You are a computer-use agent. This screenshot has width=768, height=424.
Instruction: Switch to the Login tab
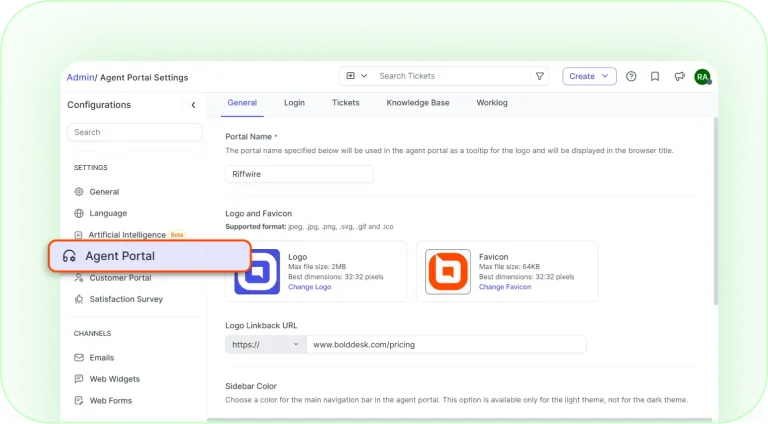(x=294, y=103)
